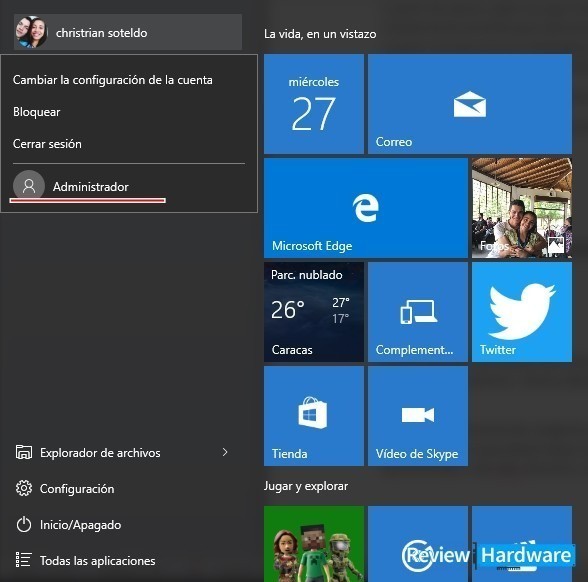
Task: Open Explorador de archivos
Action: tap(100, 453)
